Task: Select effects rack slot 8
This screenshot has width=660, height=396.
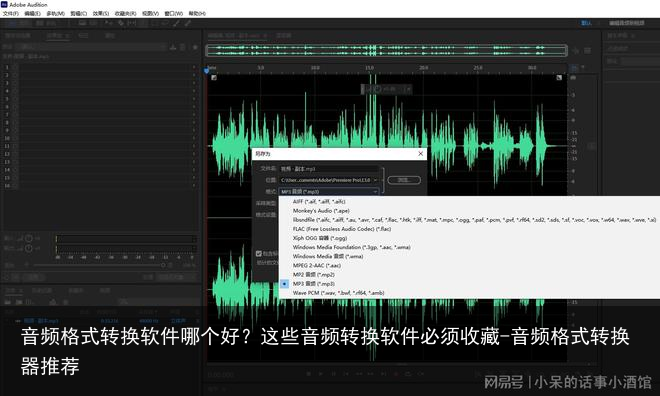Action: pos(100,122)
